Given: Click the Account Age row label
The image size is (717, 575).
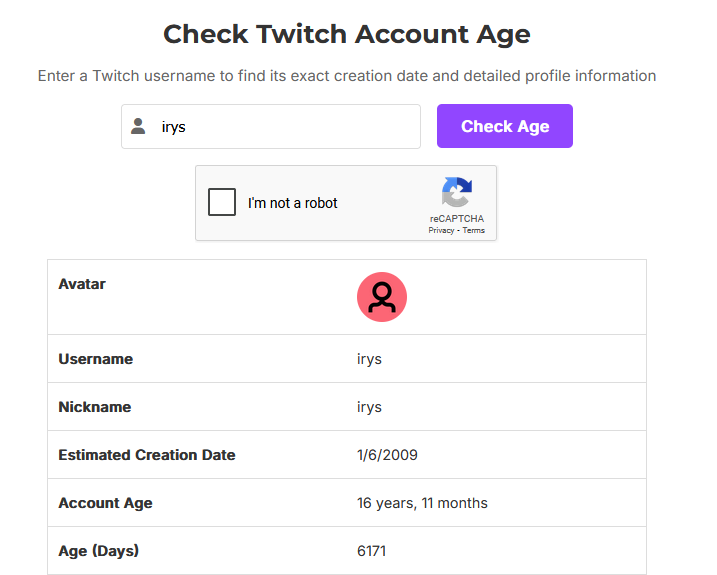Looking at the screenshot, I should (106, 503).
